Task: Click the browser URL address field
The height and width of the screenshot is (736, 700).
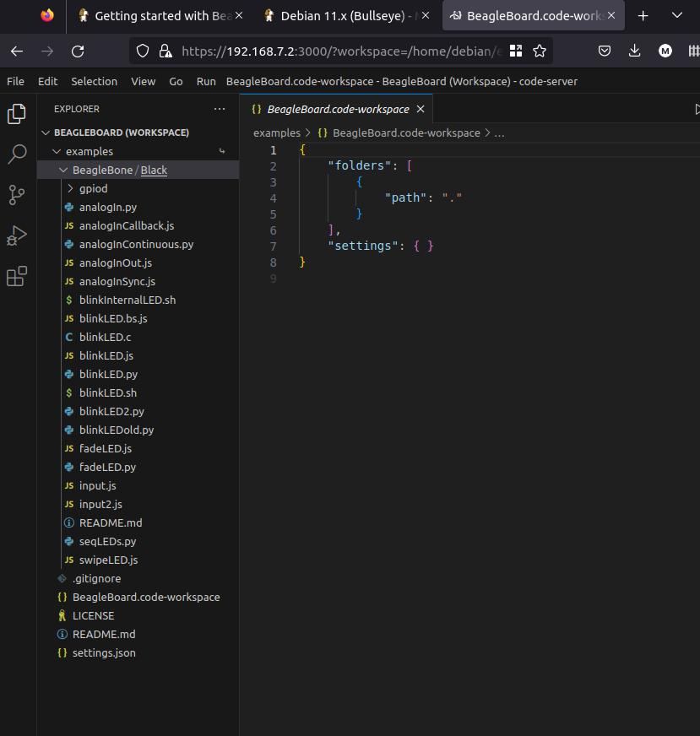Action: (340, 51)
